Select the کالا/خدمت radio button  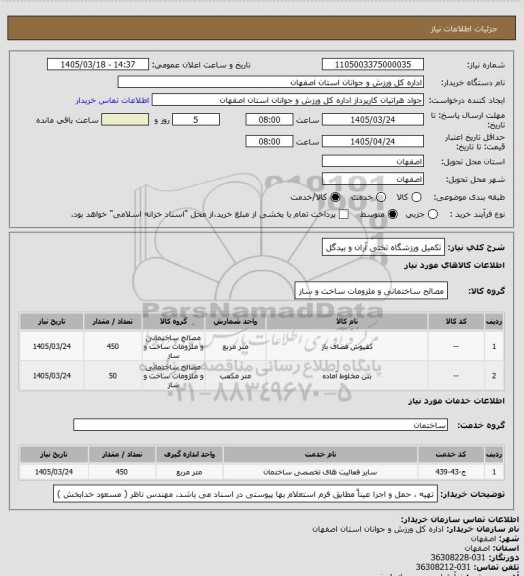335,197
